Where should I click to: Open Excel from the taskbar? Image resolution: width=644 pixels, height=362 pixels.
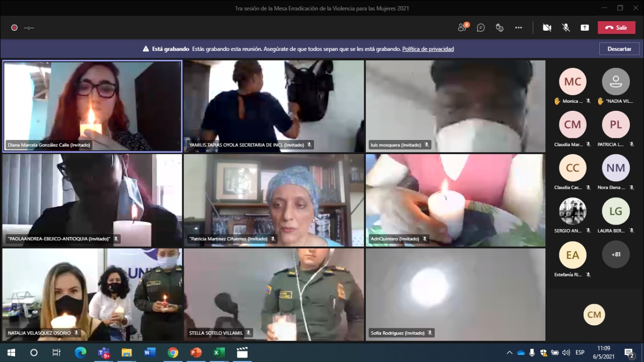click(x=219, y=352)
